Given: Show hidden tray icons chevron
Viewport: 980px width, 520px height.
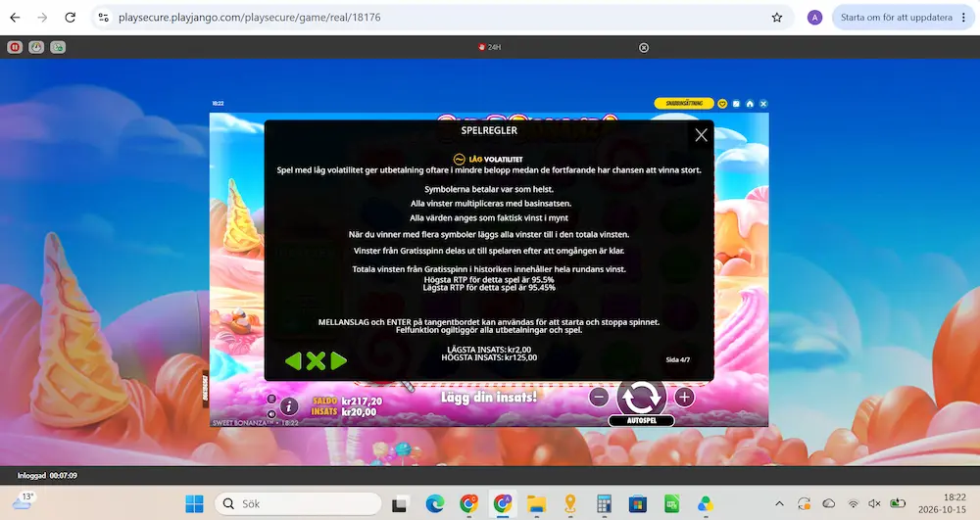Looking at the screenshot, I should coord(779,503).
